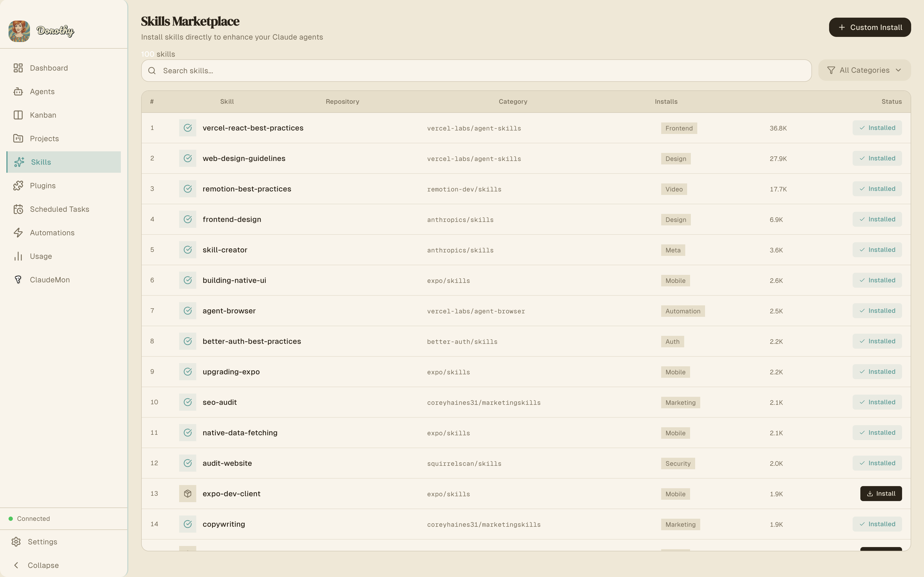924x577 pixels.
Task: Click the Automations lightning icon
Action: [18, 233]
